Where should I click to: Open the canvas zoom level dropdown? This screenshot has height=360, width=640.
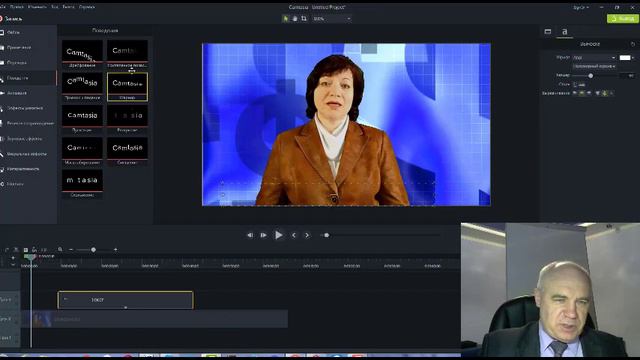pyautogui.click(x=331, y=19)
